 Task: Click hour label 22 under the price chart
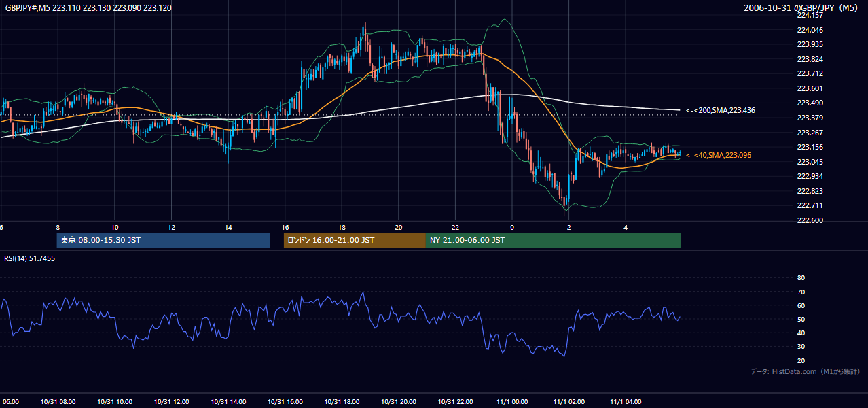click(455, 228)
